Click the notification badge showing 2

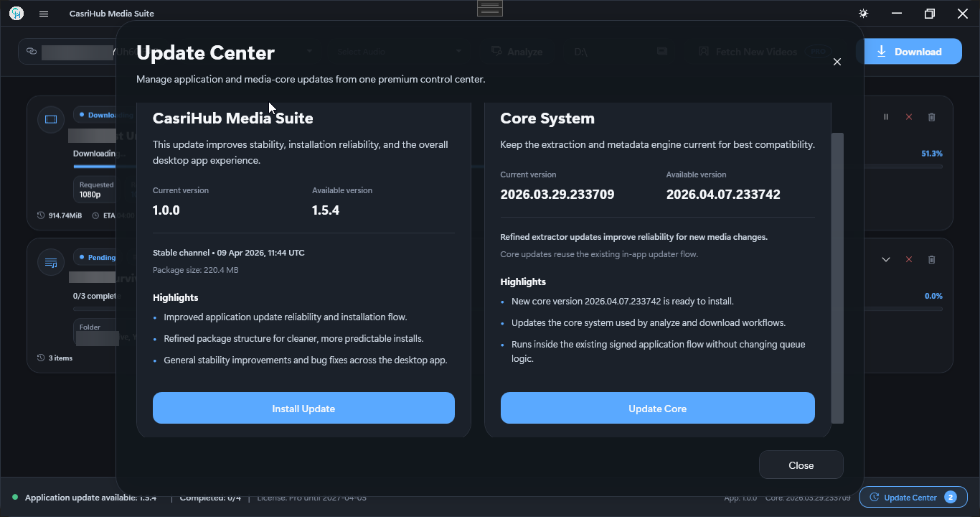pos(951,497)
